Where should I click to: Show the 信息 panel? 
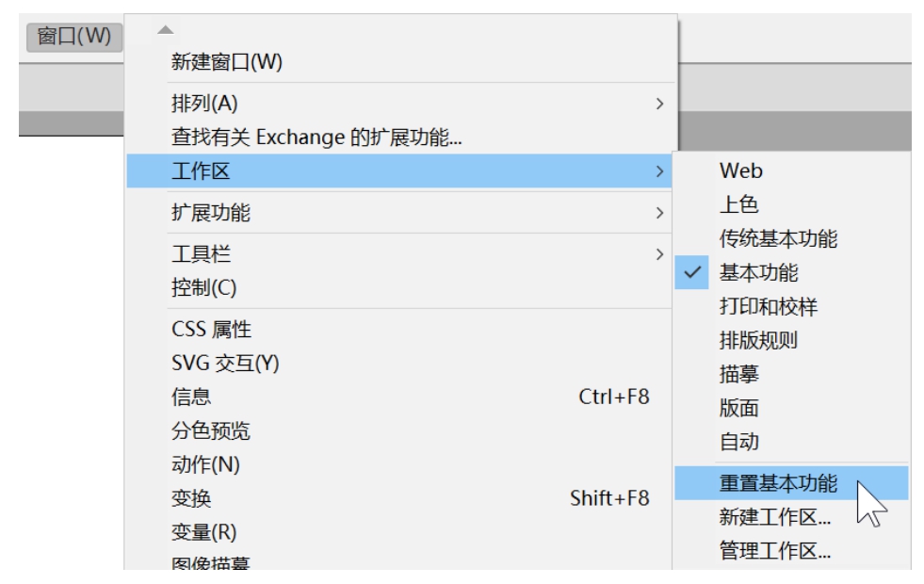coord(191,397)
